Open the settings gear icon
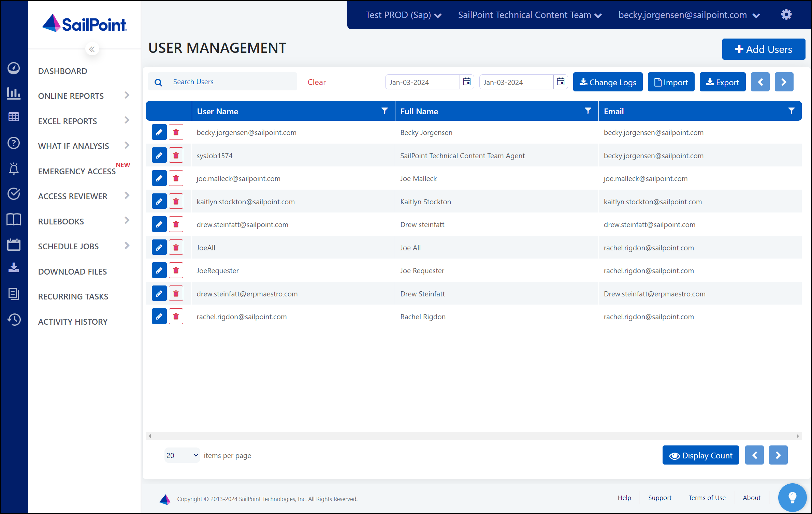This screenshot has width=812, height=514. click(x=786, y=15)
